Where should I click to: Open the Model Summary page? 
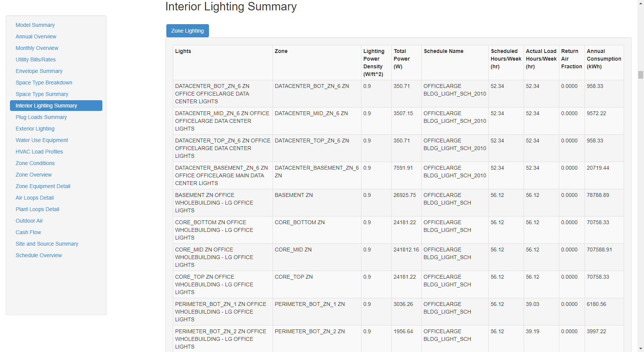coord(35,25)
